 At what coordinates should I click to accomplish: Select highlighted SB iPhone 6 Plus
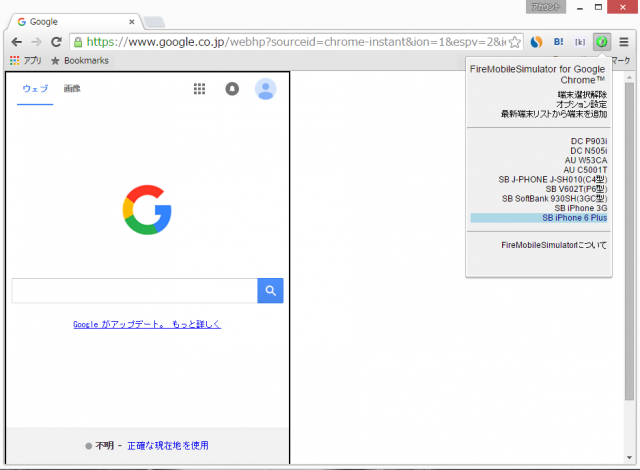(x=539, y=218)
